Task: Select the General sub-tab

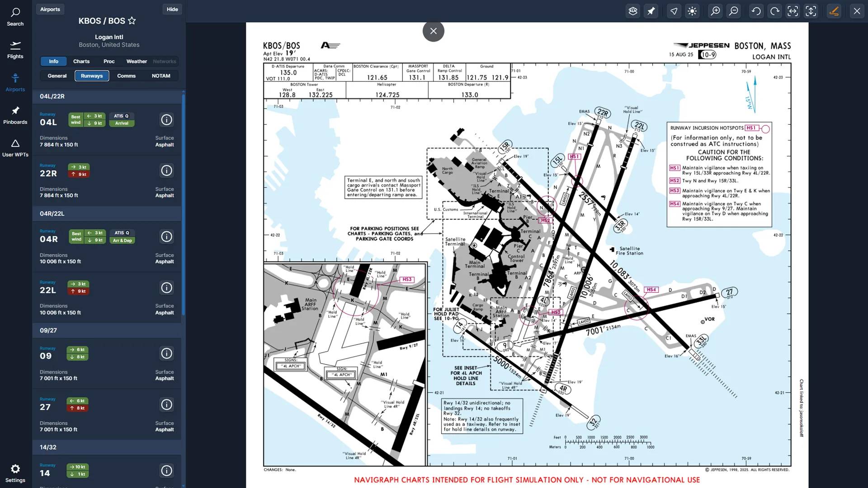Action: click(57, 76)
